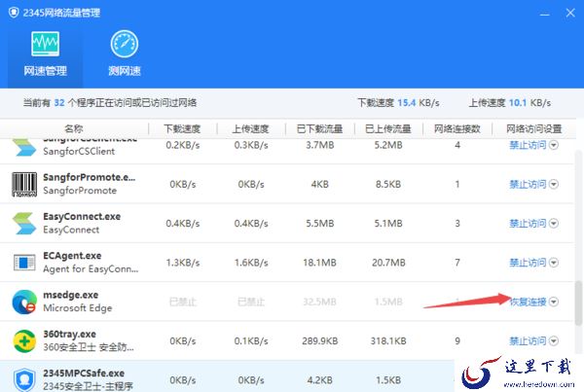Click the Agent for EasyConn... description
This screenshot has height=392, width=584.
91,268
